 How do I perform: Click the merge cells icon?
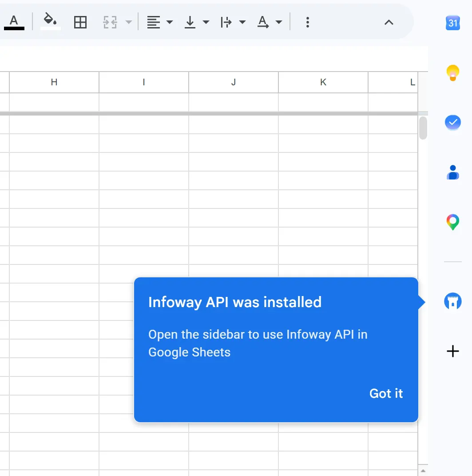(110, 22)
